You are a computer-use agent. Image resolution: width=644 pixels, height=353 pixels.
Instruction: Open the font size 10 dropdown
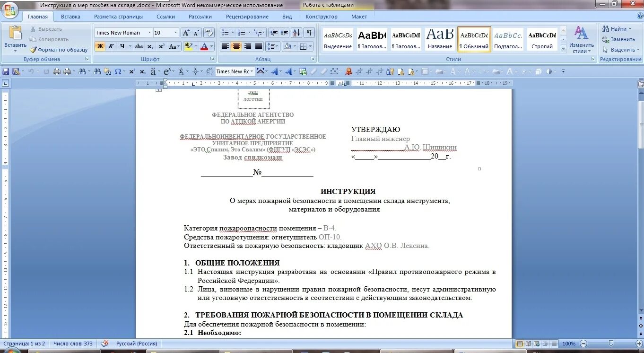click(176, 33)
